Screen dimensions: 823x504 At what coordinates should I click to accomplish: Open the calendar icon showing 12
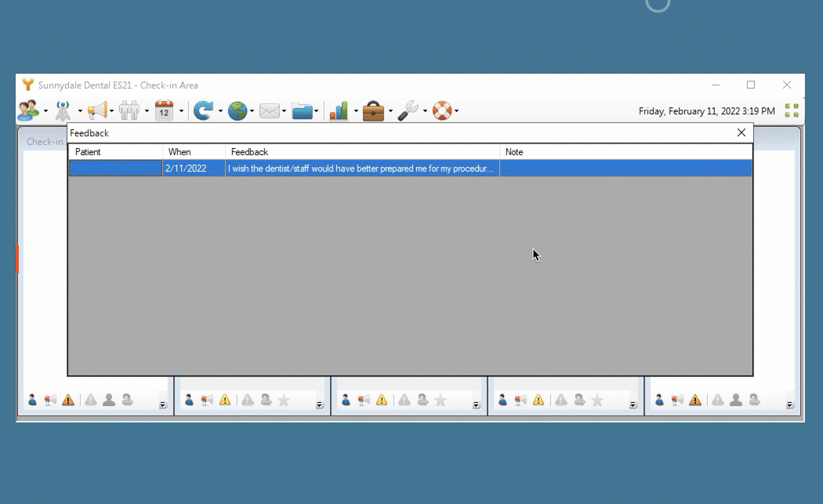[x=164, y=111]
